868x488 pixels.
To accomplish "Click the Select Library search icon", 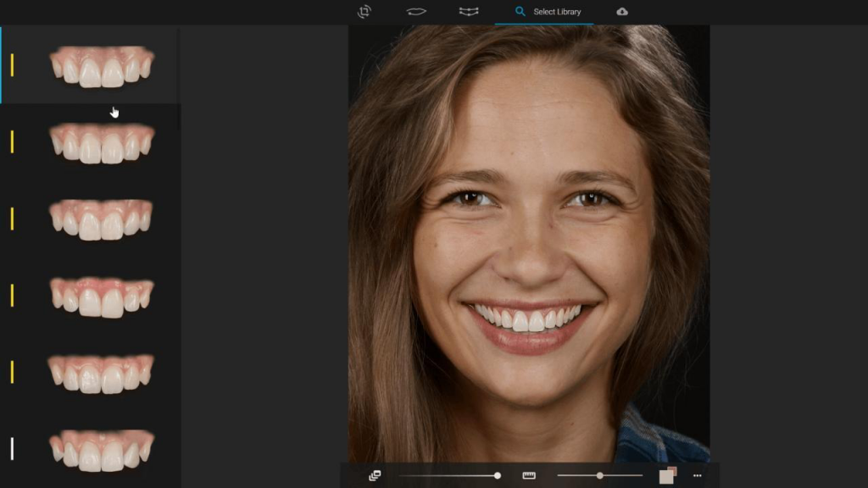I will [x=520, y=12].
